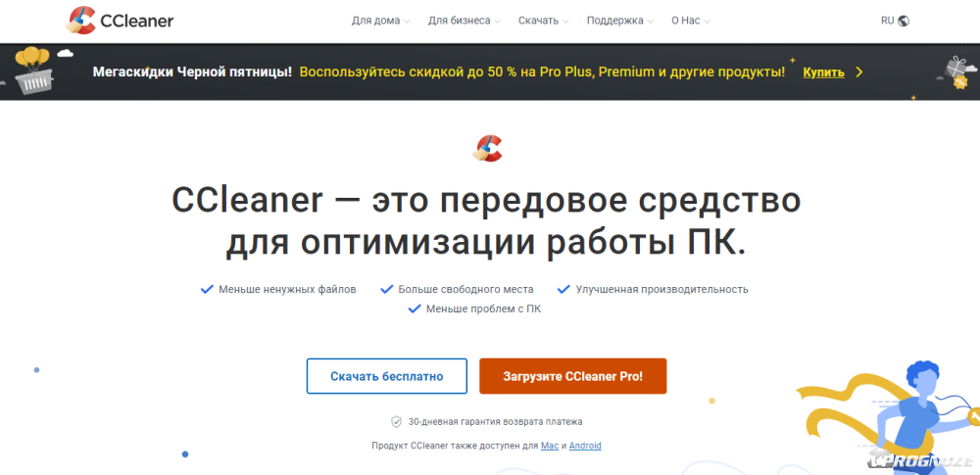Image resolution: width=980 pixels, height=475 pixels.
Task: Click the Мегаскидки Черной пятницы! text
Action: pos(192,71)
